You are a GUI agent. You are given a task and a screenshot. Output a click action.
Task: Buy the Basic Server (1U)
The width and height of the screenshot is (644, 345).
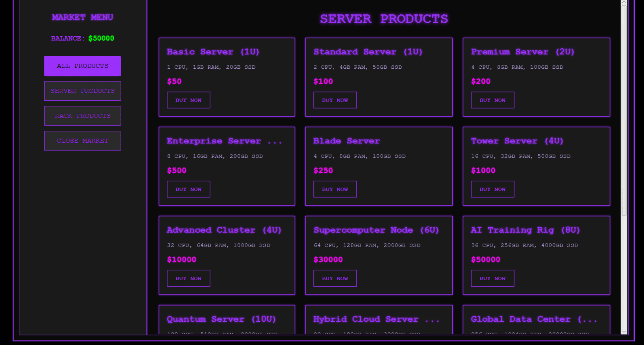tap(188, 100)
